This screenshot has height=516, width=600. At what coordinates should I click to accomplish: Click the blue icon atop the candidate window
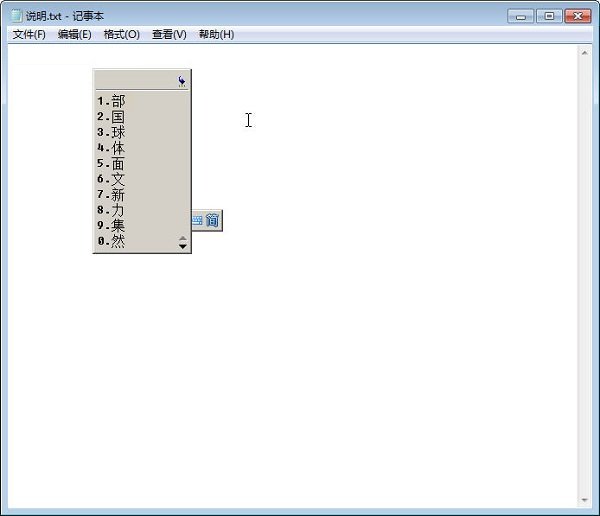tap(181, 81)
